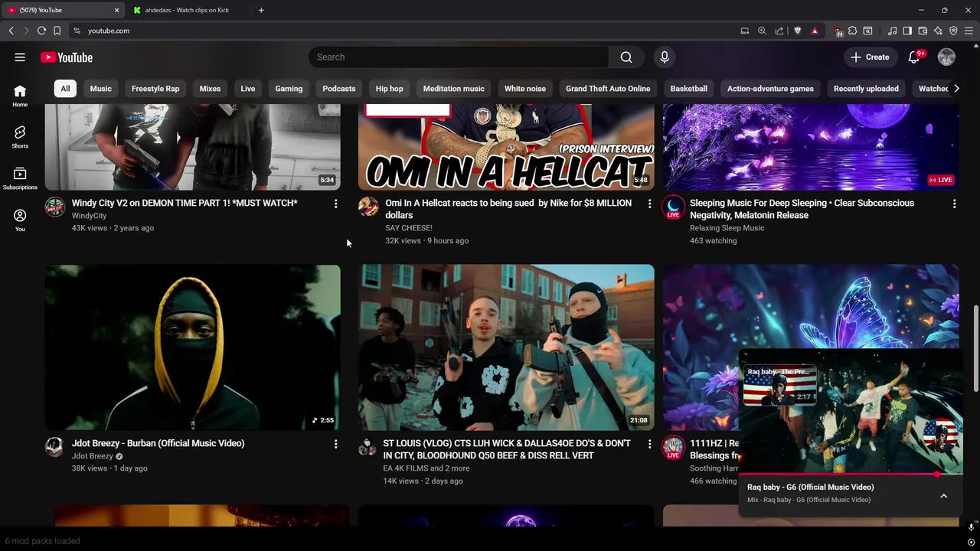Click the Jdot Breezy Burban video thumbnail
The width and height of the screenshot is (980, 551).
(193, 347)
